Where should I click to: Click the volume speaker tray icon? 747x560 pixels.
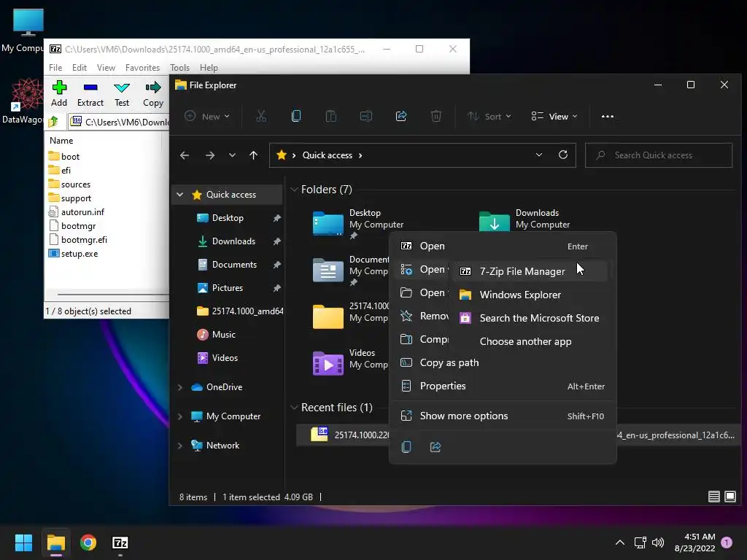tap(658, 542)
